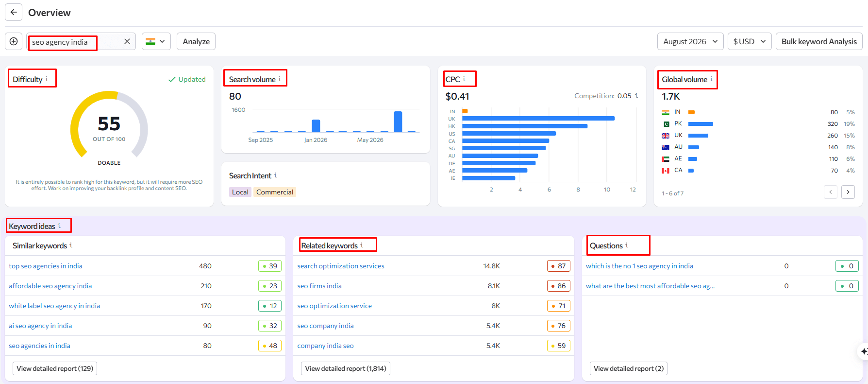Open 'ai seo agency in india' keyword
Viewport: 868px width, 384px height.
40,326
